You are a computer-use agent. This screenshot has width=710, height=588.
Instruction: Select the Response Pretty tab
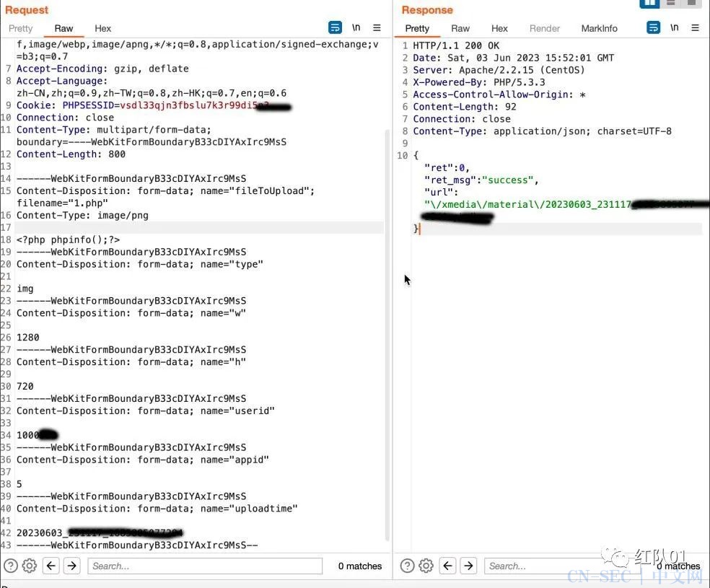[x=417, y=29]
